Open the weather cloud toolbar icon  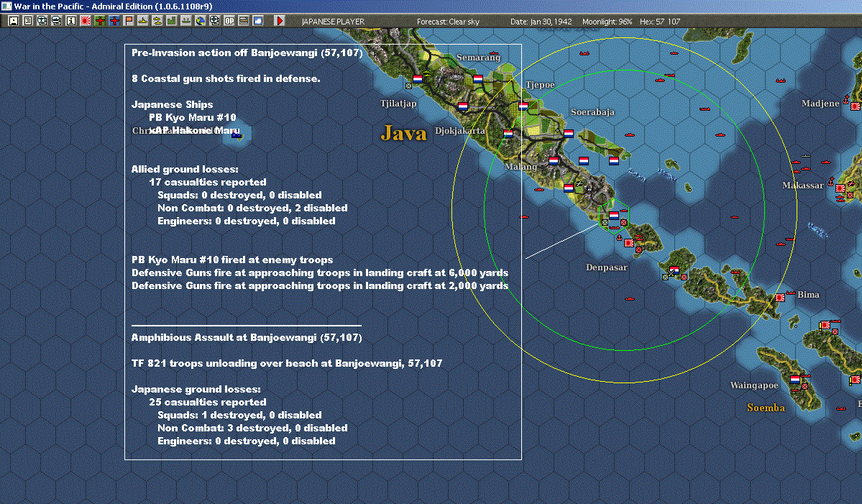[x=258, y=21]
